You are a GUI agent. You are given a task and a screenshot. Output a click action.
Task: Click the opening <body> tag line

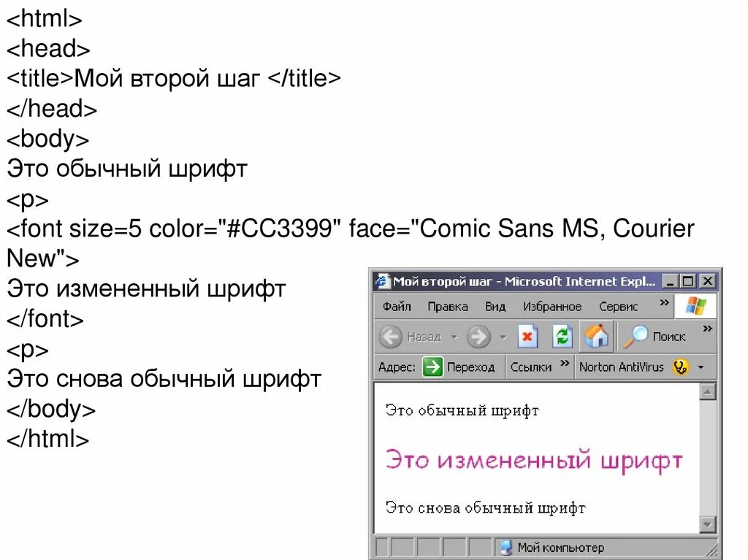(47, 139)
